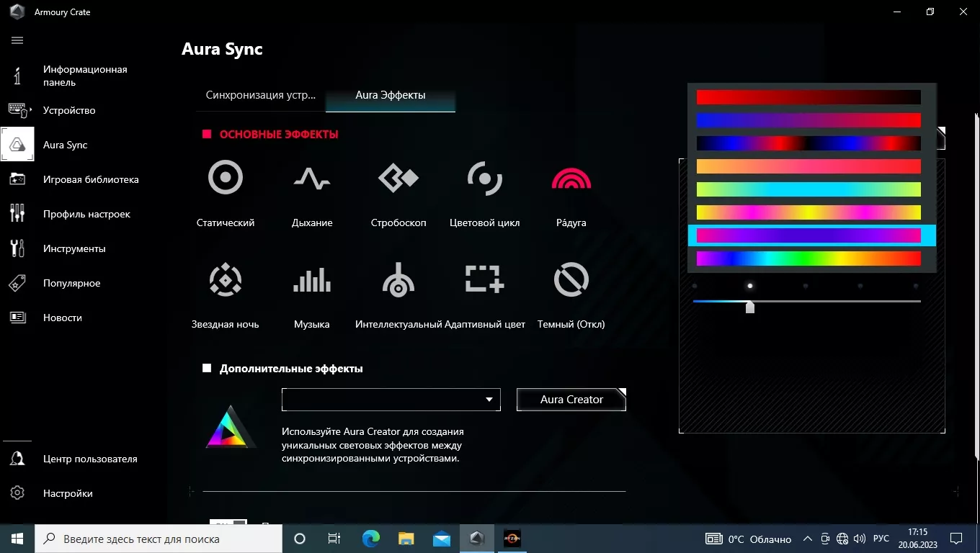This screenshot has height=553, width=980.
Task: Open the AMD Ryzen app on taskbar
Action: [x=512, y=539]
